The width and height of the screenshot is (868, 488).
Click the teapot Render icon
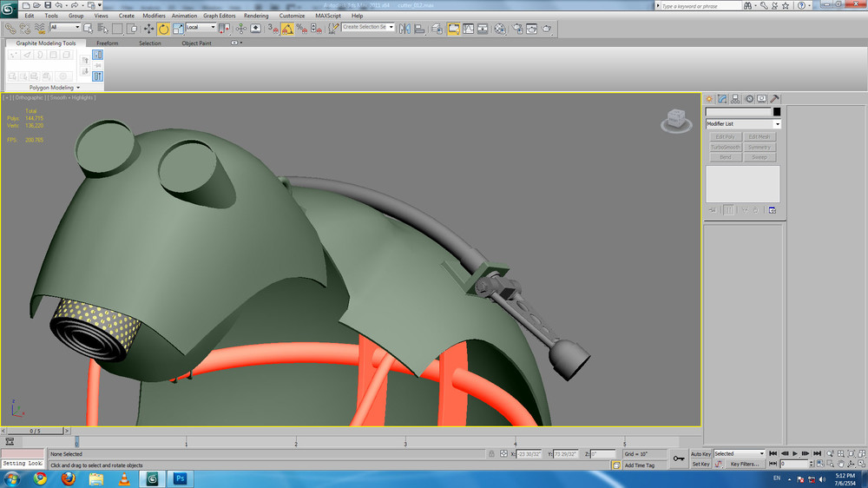tap(547, 28)
